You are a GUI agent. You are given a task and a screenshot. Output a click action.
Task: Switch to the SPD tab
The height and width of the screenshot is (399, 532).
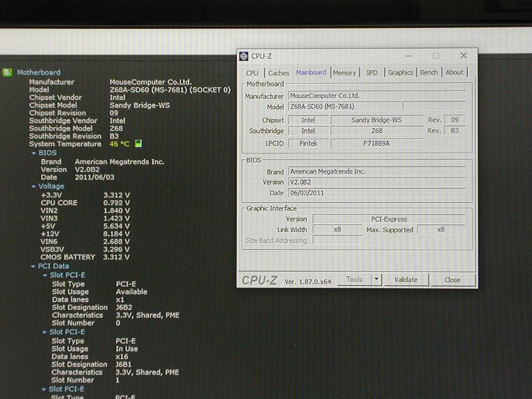pos(372,72)
